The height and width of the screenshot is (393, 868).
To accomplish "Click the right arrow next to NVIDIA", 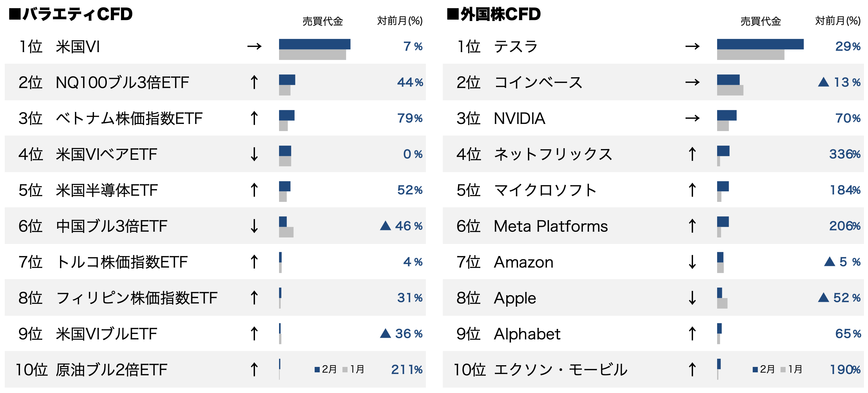I will click(x=692, y=118).
